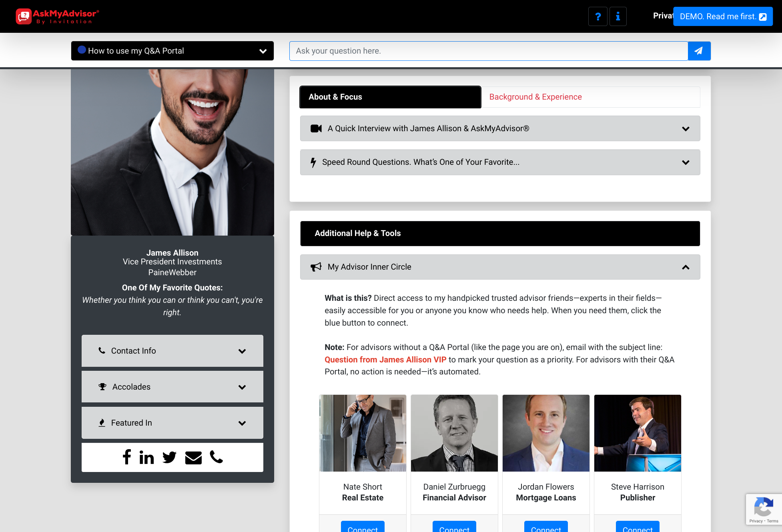
Task: Click the video camera icon on interview row
Action: (x=316, y=128)
